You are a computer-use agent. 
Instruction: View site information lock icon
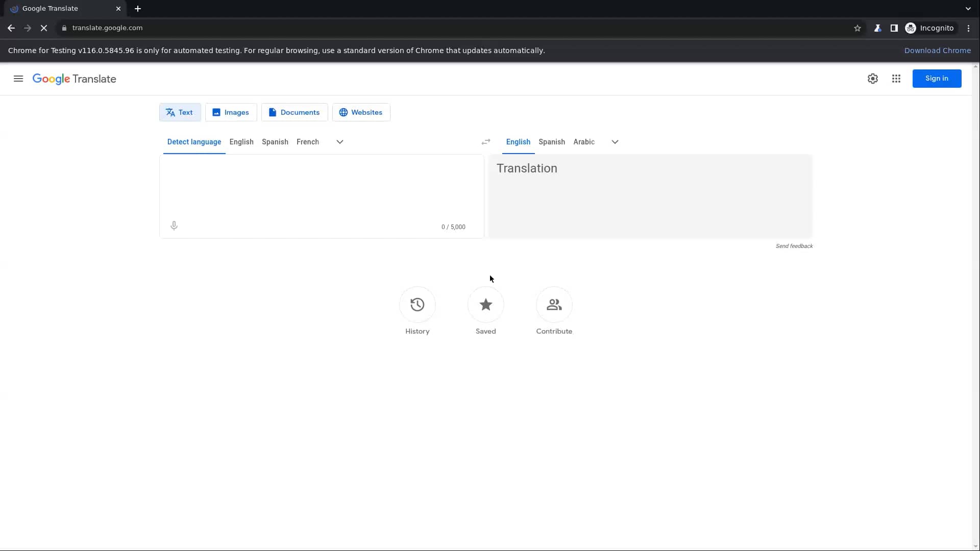(x=64, y=28)
